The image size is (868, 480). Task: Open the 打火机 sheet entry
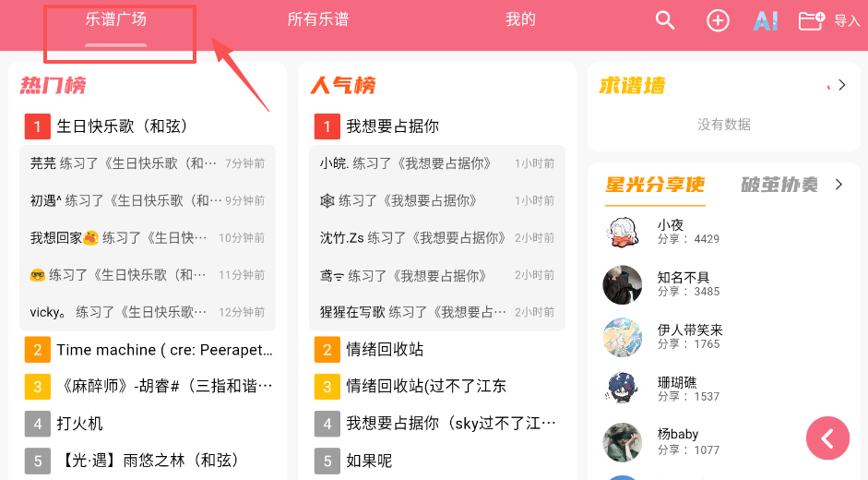(79, 424)
